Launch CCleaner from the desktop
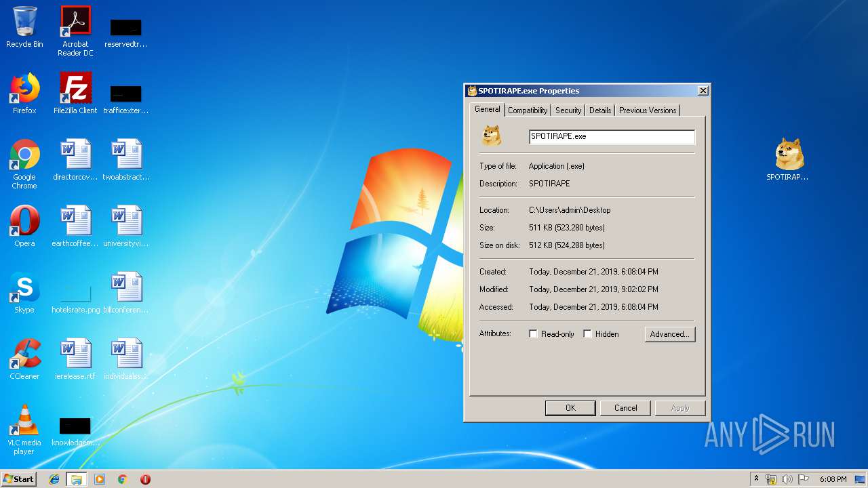 [x=24, y=359]
